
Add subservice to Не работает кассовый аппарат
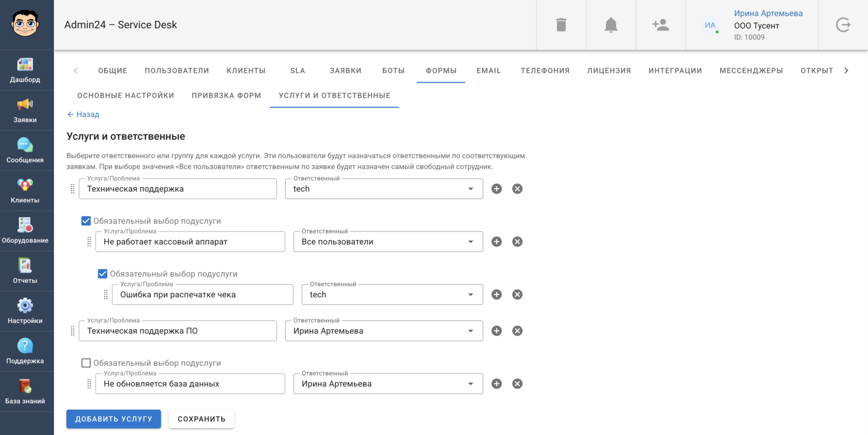click(497, 242)
